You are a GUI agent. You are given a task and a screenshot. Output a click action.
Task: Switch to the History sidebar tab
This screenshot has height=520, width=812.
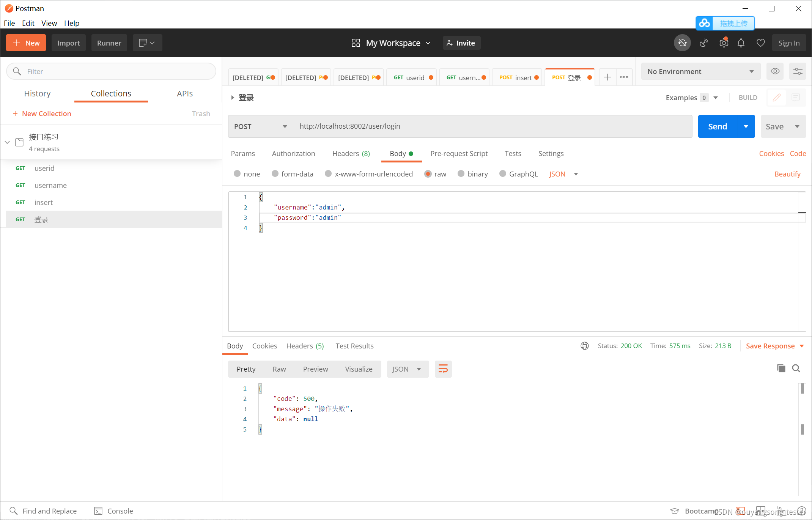point(37,94)
